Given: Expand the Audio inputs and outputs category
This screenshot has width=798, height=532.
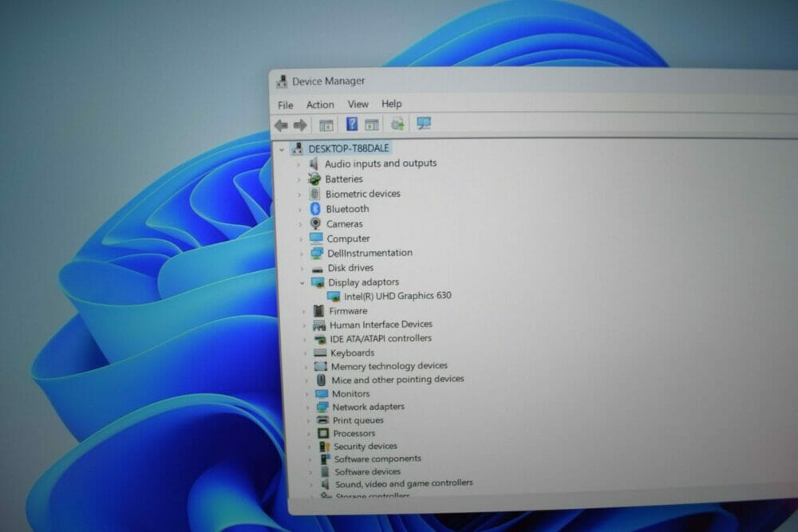Looking at the screenshot, I should point(298,165).
